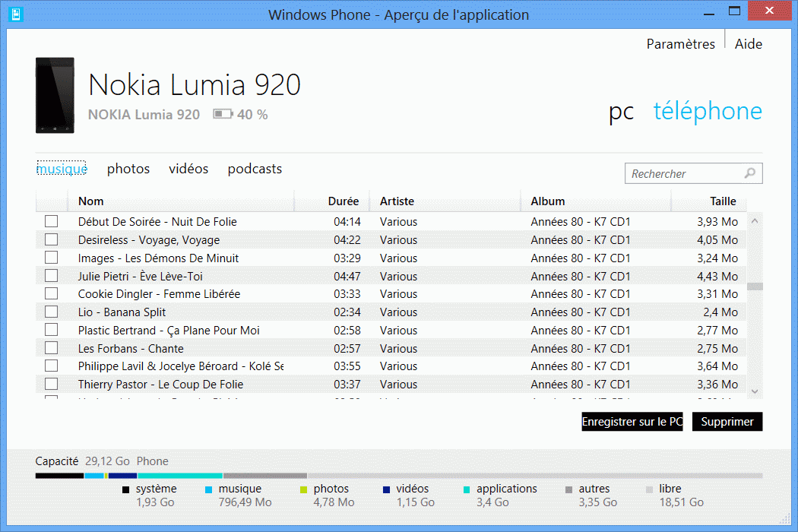Click the scrollbar down arrow in song list
This screenshot has width=798, height=532.
pyautogui.click(x=755, y=391)
